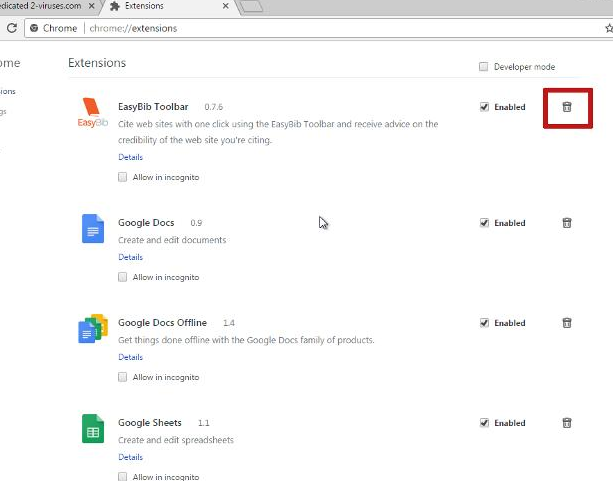This screenshot has width=613, height=481.
Task: Open Details link for Google Docs Offline
Action: point(130,357)
